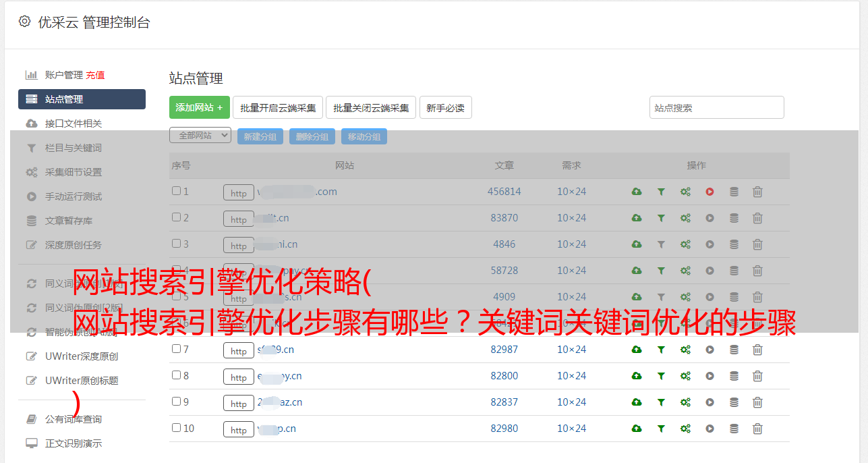Click play icon in row 2
The image size is (868, 463).
pyautogui.click(x=710, y=218)
